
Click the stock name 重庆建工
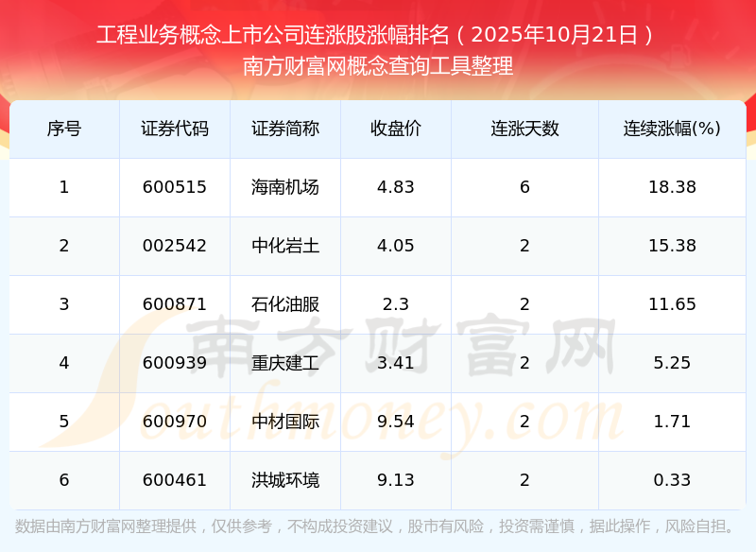pos(285,363)
